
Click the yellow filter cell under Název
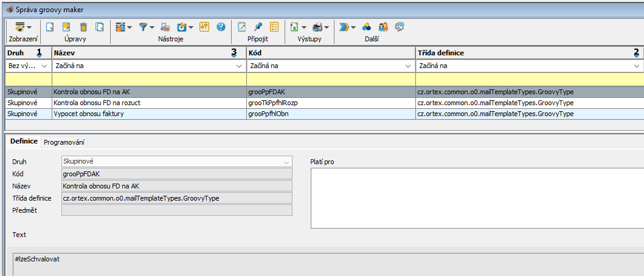148,78
